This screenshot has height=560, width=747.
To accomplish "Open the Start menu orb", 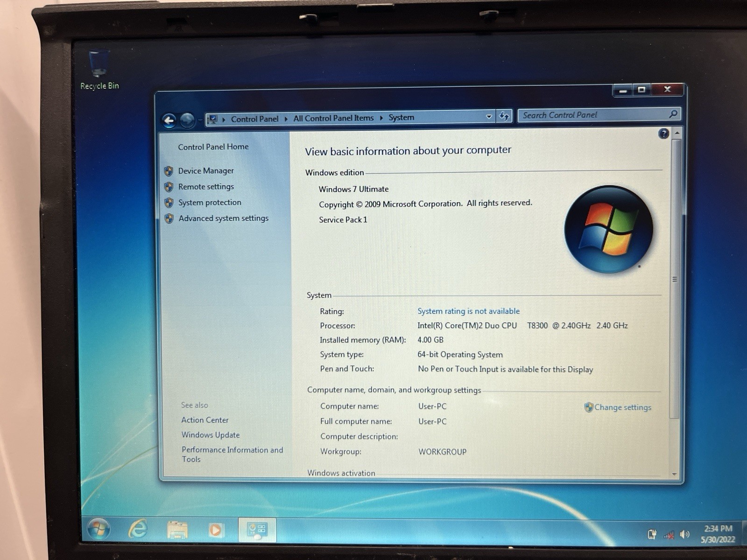I will tap(99, 529).
